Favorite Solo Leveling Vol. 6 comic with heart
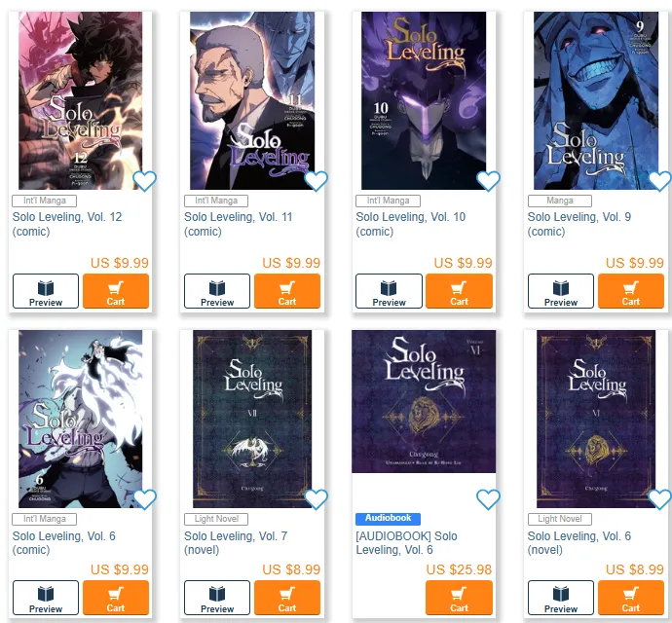Viewport: 672px width, 623px height. coord(144,499)
